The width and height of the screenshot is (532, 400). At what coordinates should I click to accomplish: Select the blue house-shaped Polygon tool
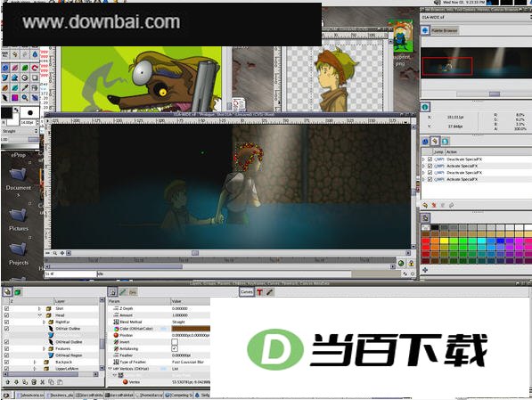(15, 78)
